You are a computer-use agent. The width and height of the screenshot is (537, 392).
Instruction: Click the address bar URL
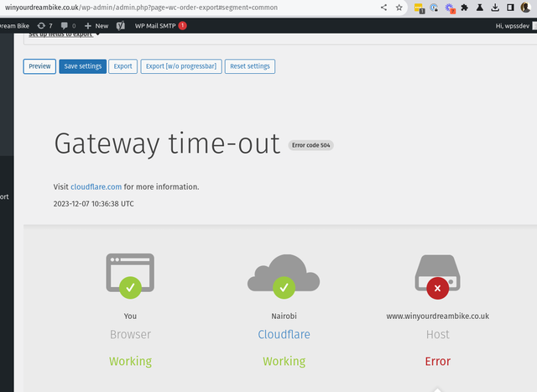pos(141,8)
